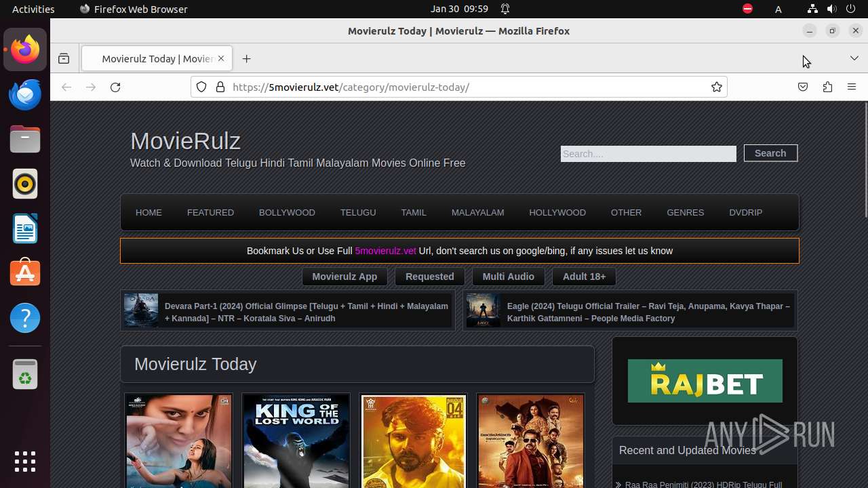868x488 pixels.
Task: Go back to the previous page
Action: (x=66, y=87)
